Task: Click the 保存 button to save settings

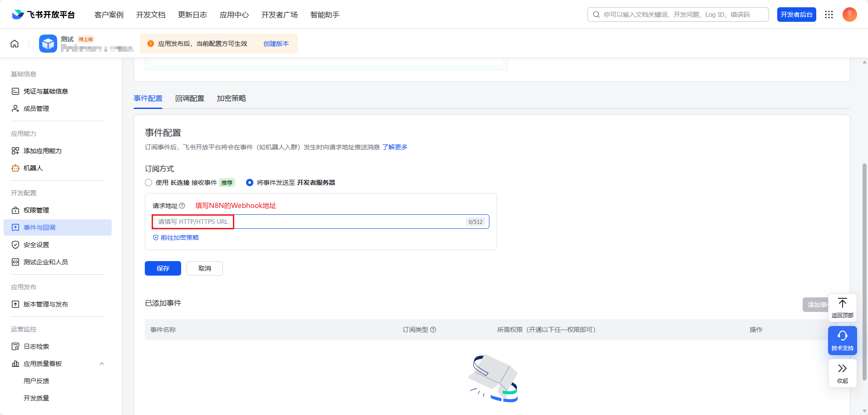Action: pos(163,268)
